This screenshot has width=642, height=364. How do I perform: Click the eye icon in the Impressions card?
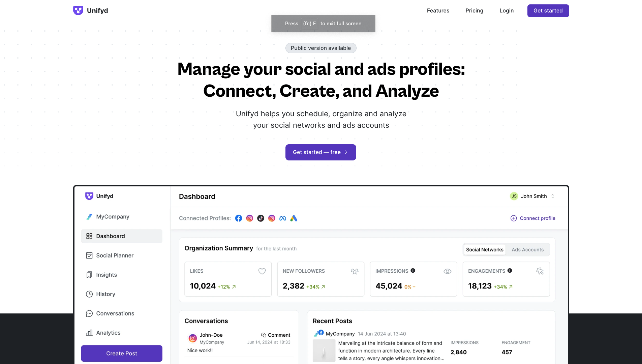tap(447, 271)
